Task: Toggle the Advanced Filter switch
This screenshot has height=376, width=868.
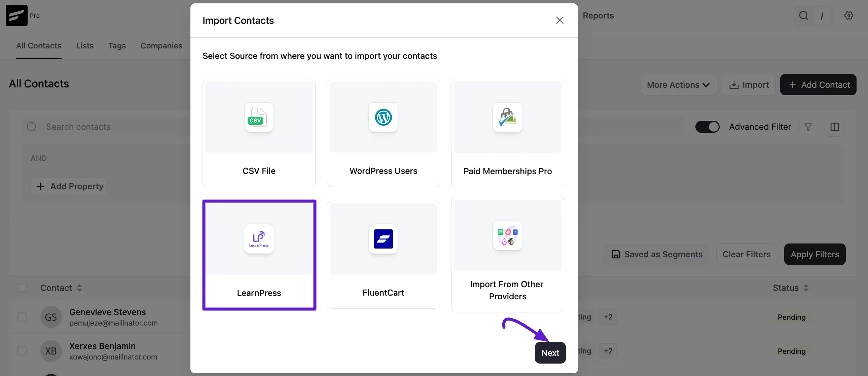Action: [x=707, y=127]
